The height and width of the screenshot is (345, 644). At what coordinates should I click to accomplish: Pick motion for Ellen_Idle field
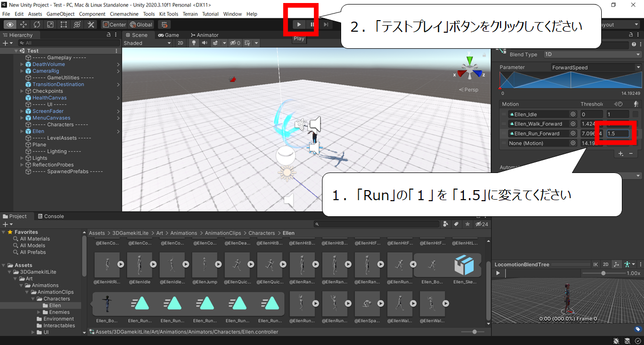[x=573, y=115]
